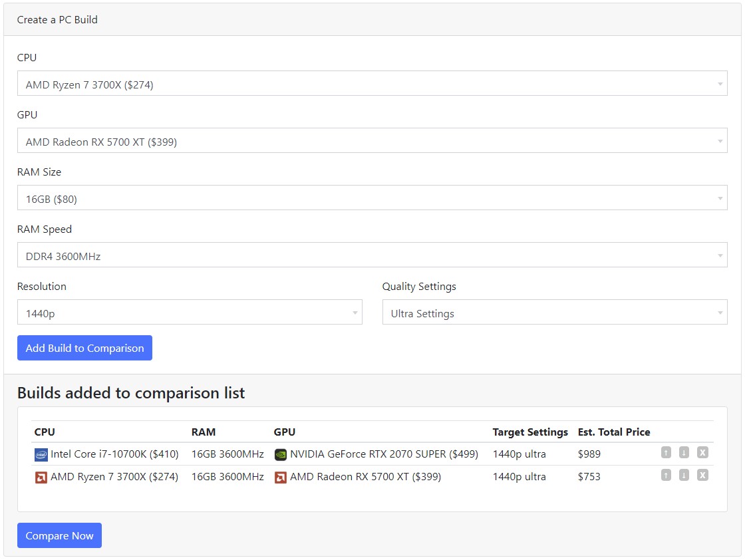Click the GPU column header in the table
The width and height of the screenshot is (745, 560).
point(284,432)
